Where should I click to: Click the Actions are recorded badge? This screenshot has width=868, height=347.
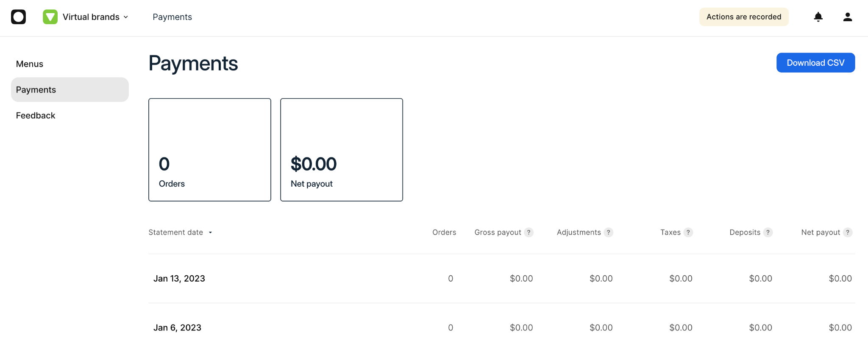(744, 17)
